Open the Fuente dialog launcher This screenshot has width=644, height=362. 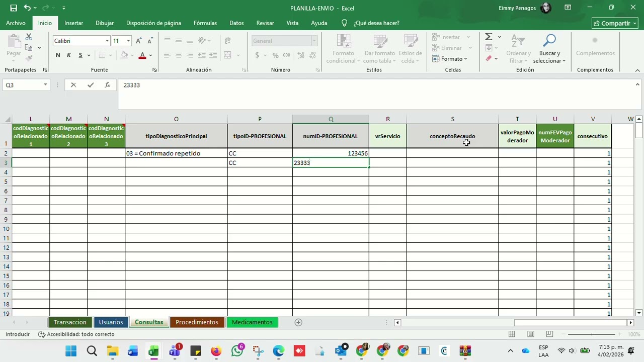click(154, 70)
